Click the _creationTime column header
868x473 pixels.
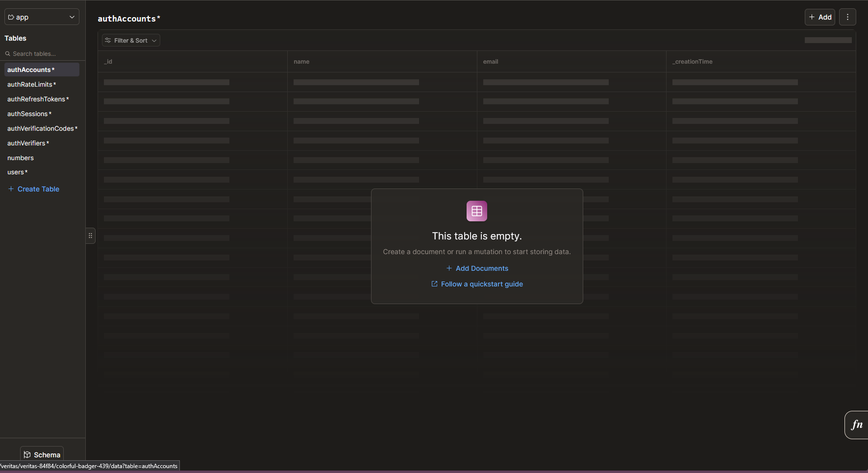coord(761,62)
